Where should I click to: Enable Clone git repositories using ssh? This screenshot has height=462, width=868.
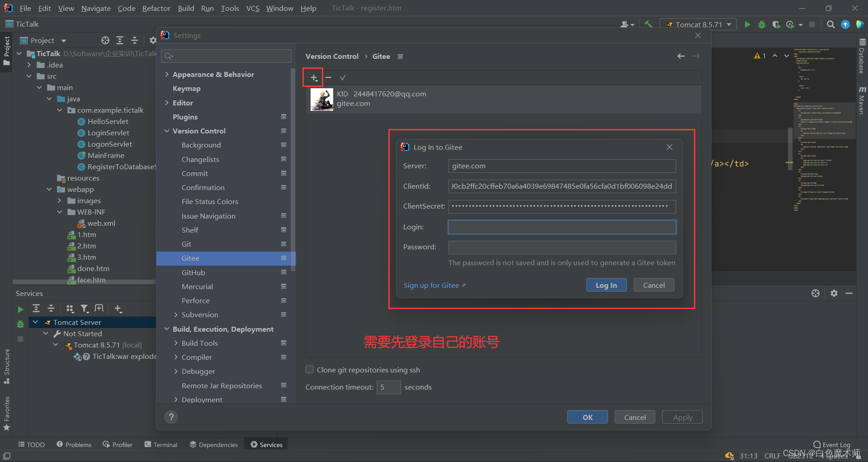pos(310,370)
